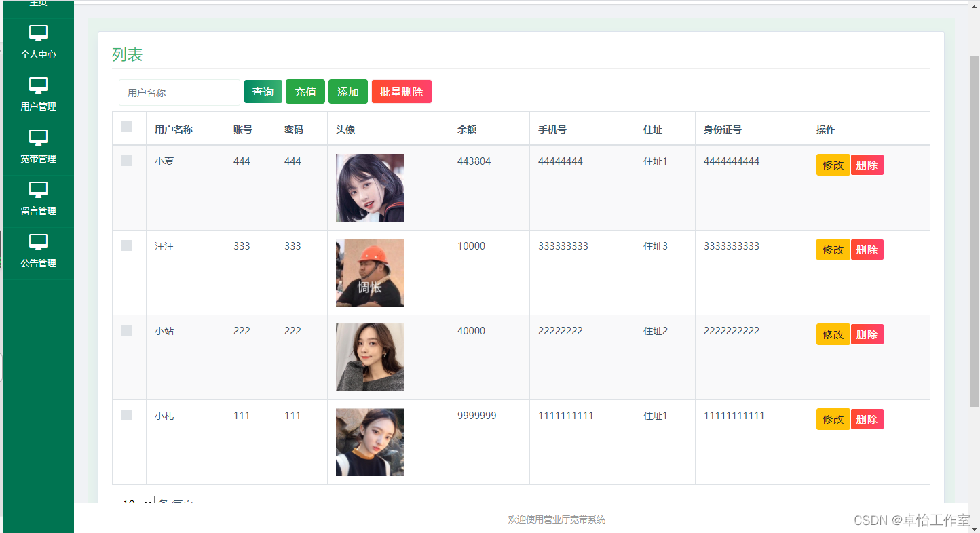Click the 充值 recharge button
This screenshot has height=533, width=980.
pyautogui.click(x=305, y=92)
